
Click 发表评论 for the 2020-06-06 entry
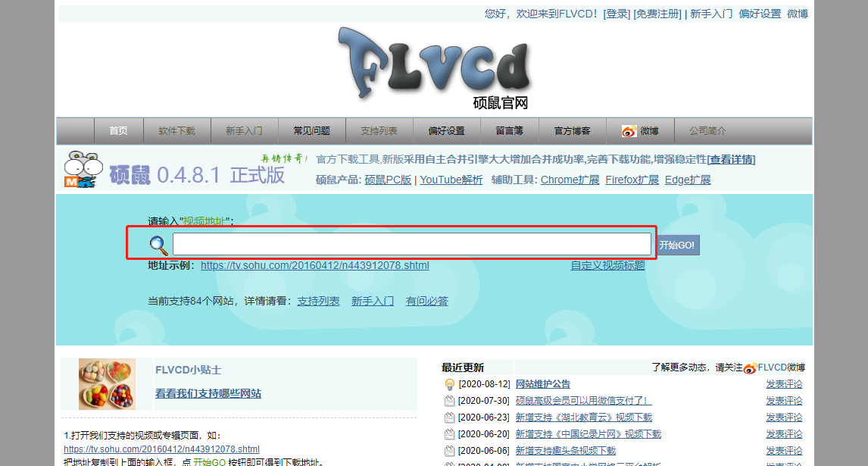tap(784, 451)
